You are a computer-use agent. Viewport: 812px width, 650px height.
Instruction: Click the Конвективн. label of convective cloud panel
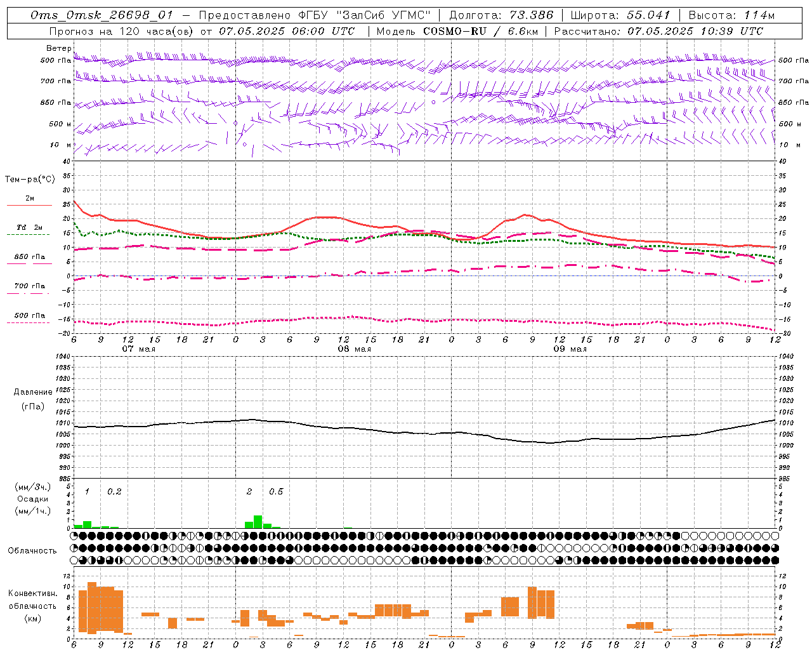[33, 594]
